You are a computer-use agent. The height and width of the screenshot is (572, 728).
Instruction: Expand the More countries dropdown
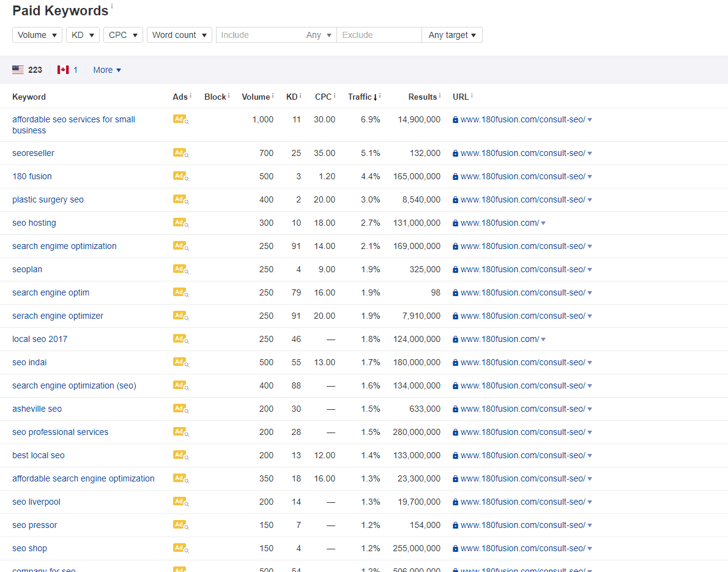tap(106, 70)
